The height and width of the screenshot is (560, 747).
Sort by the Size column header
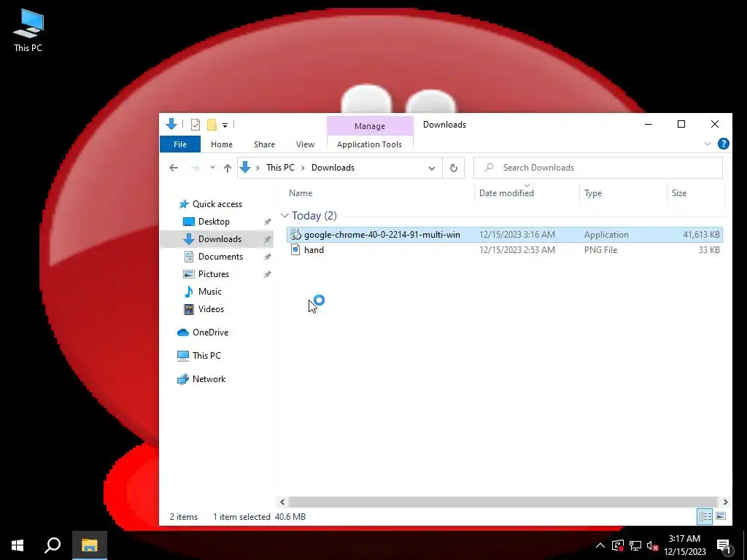click(x=679, y=192)
